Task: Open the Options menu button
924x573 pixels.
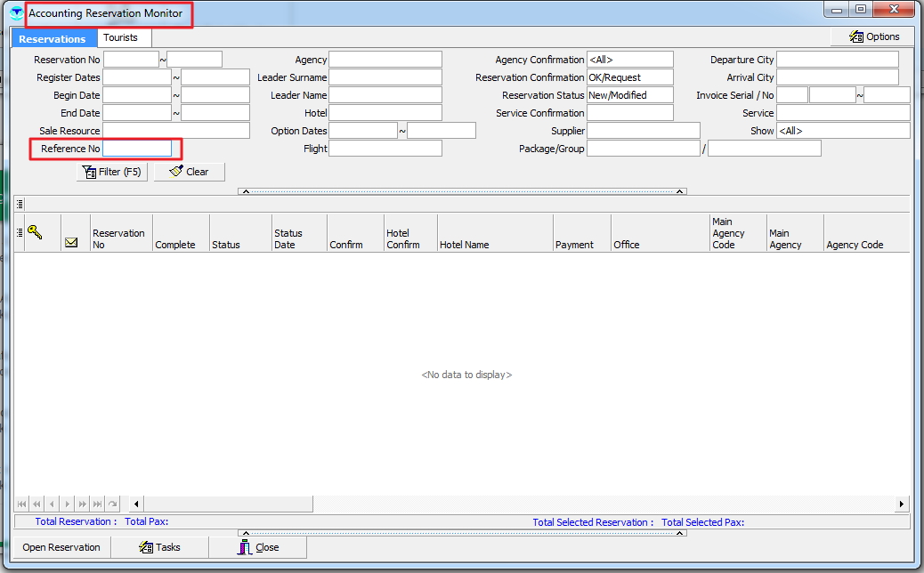Action: point(874,36)
